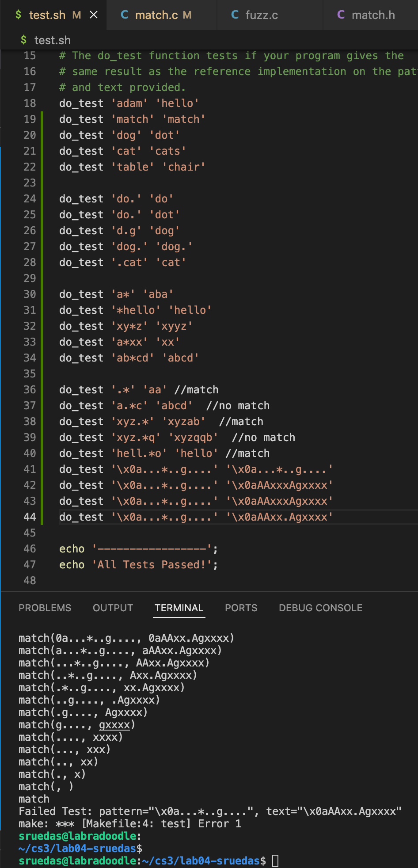Image resolution: width=418 pixels, height=868 pixels.
Task: Click the shell icon in test.sh breadcrumb
Action: (23, 40)
